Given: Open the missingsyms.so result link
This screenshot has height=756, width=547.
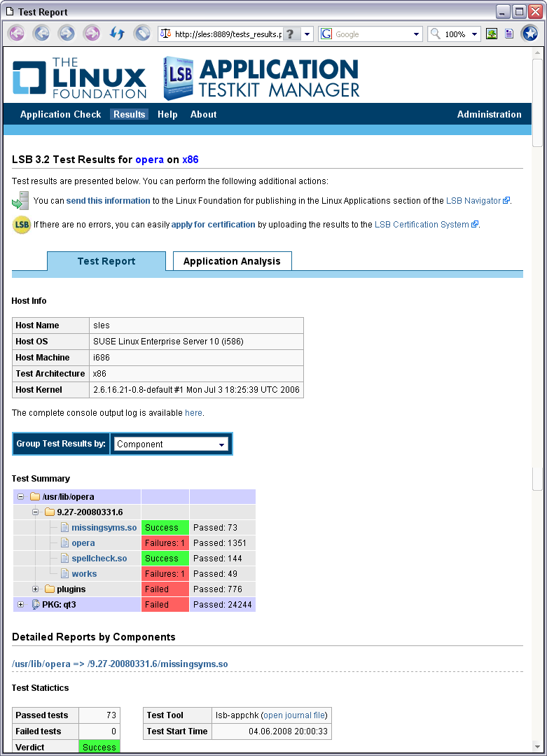Looking at the screenshot, I should coord(104,528).
